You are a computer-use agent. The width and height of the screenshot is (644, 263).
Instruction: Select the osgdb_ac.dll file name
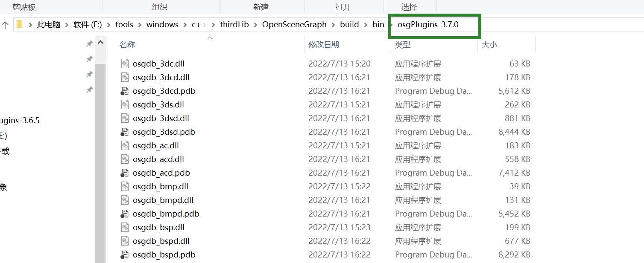click(156, 146)
